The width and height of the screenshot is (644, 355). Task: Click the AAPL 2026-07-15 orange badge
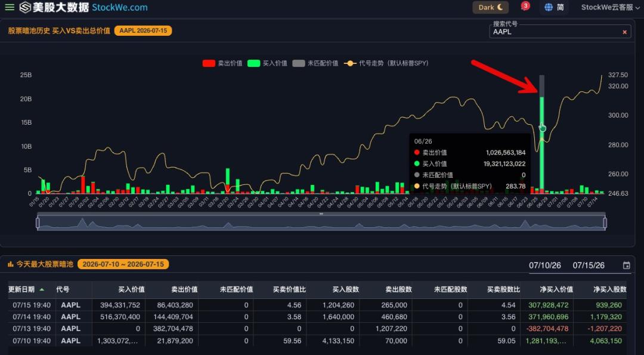point(143,31)
